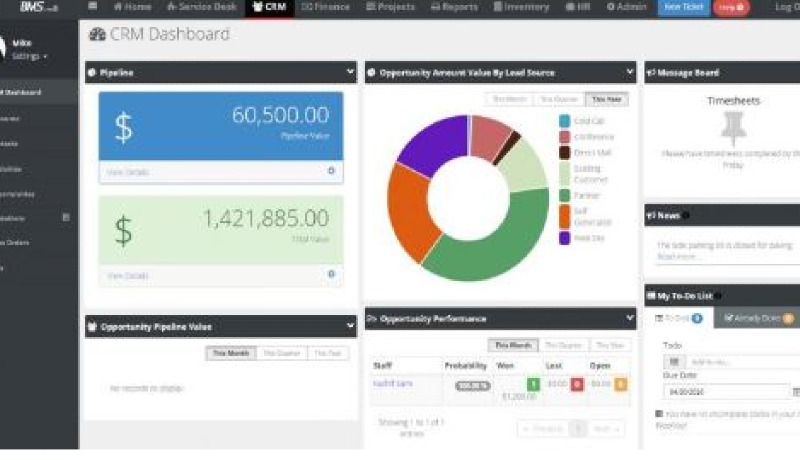This screenshot has width=800, height=460.
Task: Click the arrow icon in the blue pipeline card footer
Action: pos(331,171)
